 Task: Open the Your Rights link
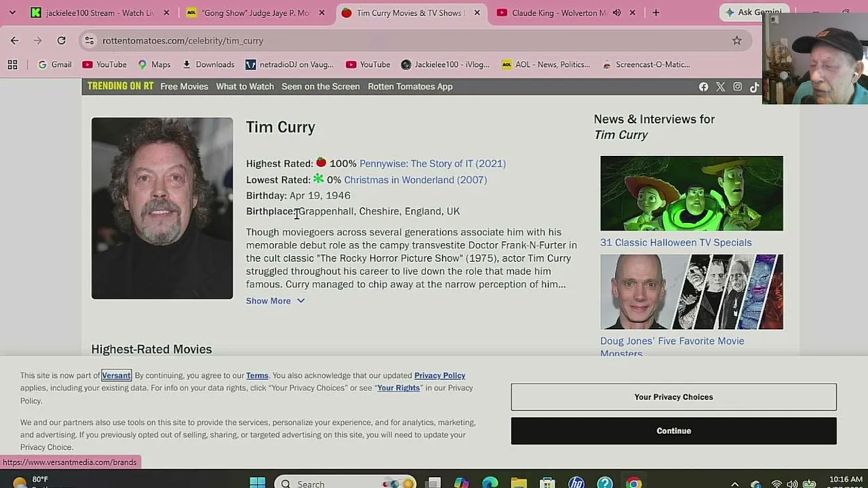pyautogui.click(x=399, y=388)
